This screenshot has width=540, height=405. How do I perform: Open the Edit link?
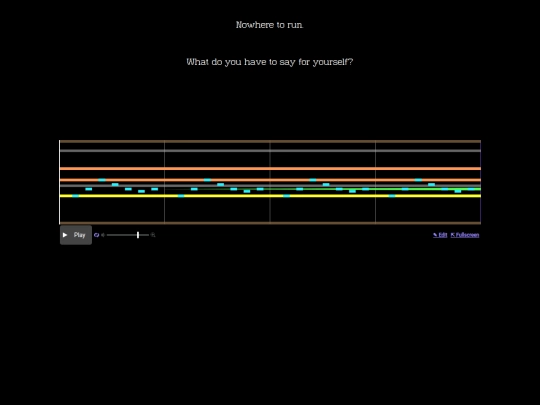(440, 235)
